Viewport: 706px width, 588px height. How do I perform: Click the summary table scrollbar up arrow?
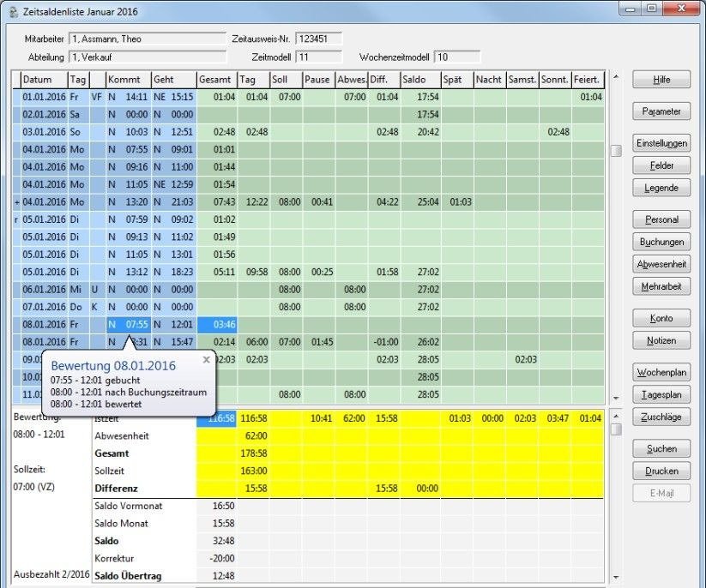click(616, 417)
